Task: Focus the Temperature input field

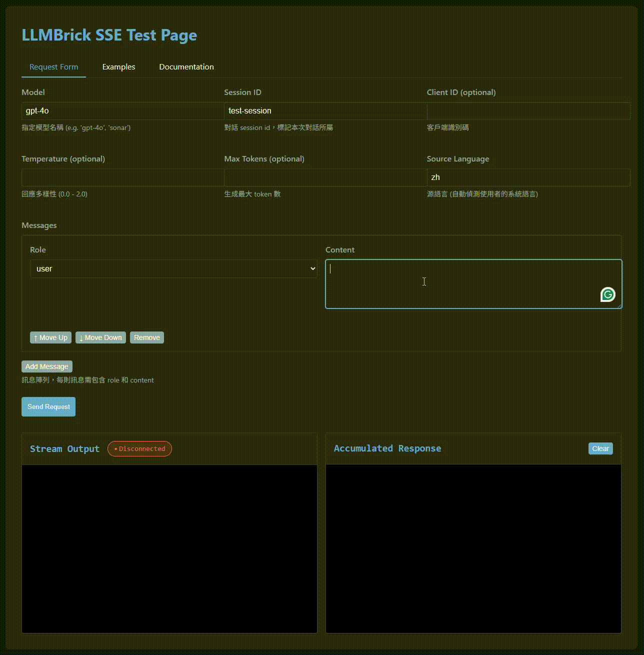Action: coord(122,177)
